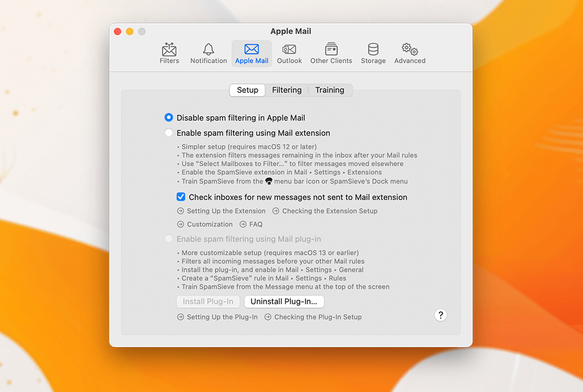Viewport: 583px width, 392px height.
Task: Select Enable spam filtering using Mail plug-in
Action: tap(168, 239)
